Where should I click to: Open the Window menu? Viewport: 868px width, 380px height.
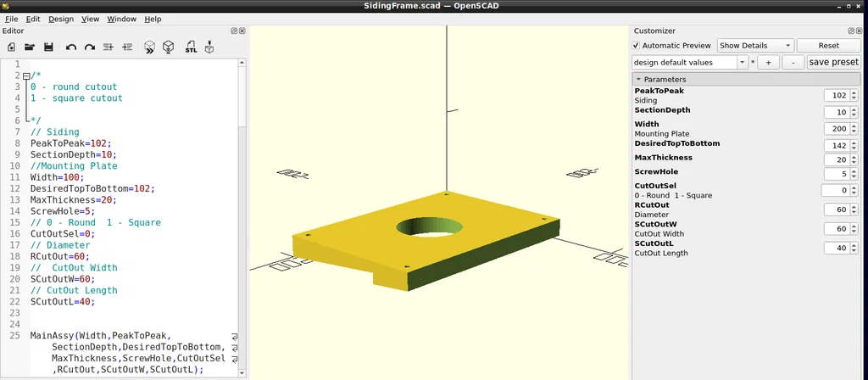pos(122,19)
